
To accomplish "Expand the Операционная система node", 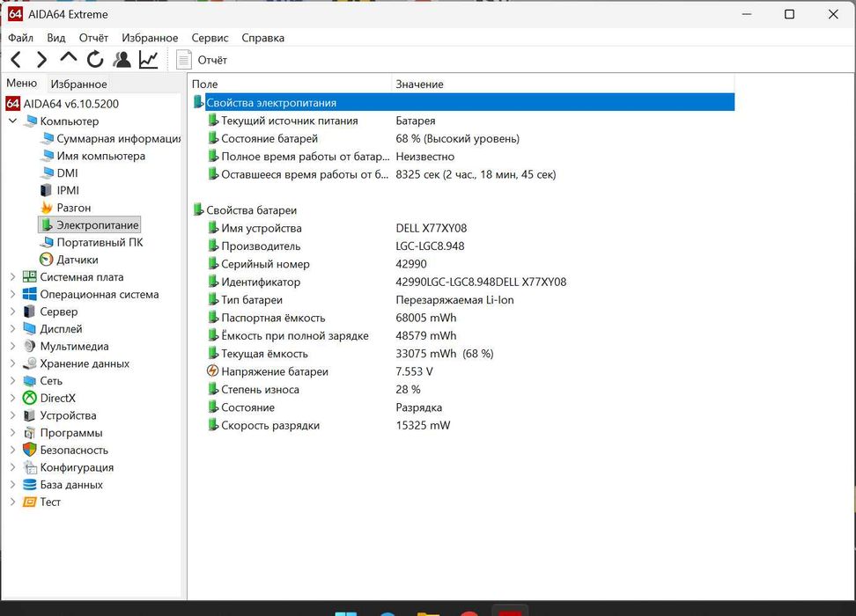I will pos(12,294).
